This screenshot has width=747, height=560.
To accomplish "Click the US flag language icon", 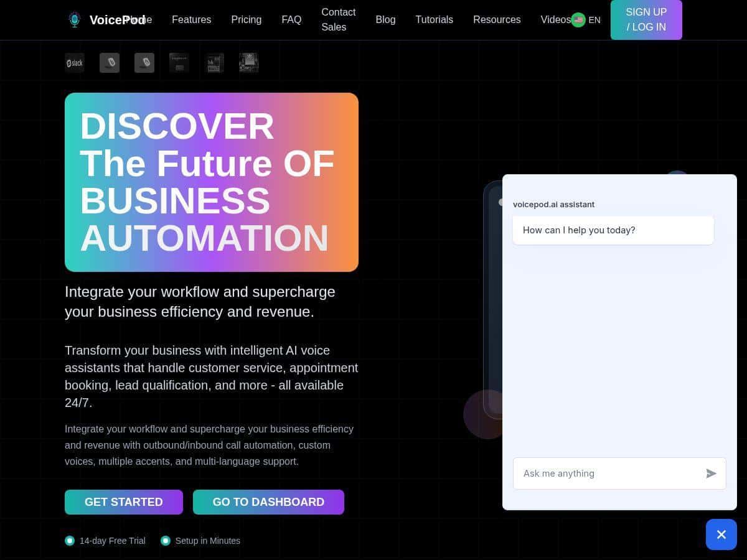I will [x=578, y=19].
